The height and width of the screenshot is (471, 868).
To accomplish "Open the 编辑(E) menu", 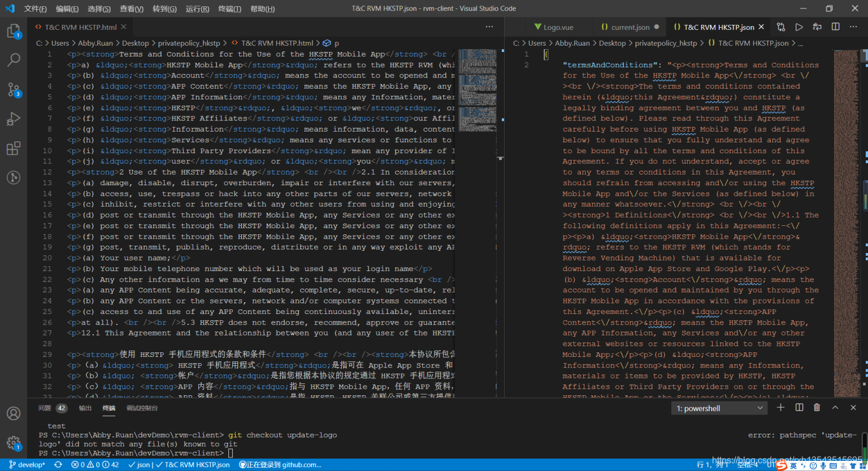I will [67, 8].
